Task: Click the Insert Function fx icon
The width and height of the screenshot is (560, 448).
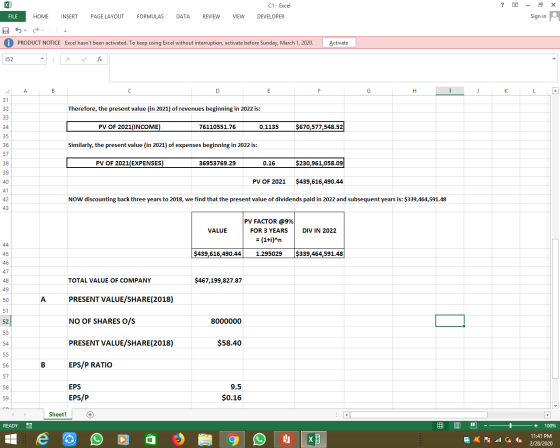Action: 100,59
